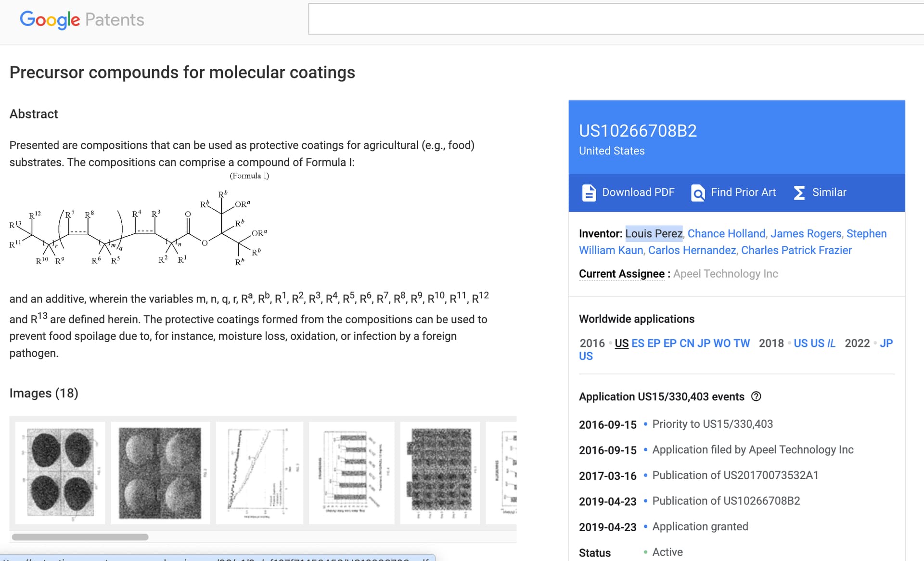Open the 2022 JP application link

886,343
